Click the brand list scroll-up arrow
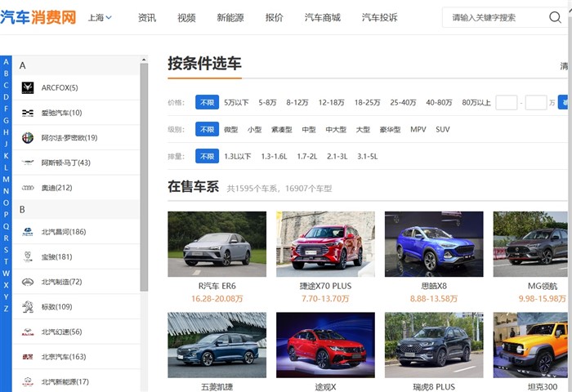 [x=144, y=60]
